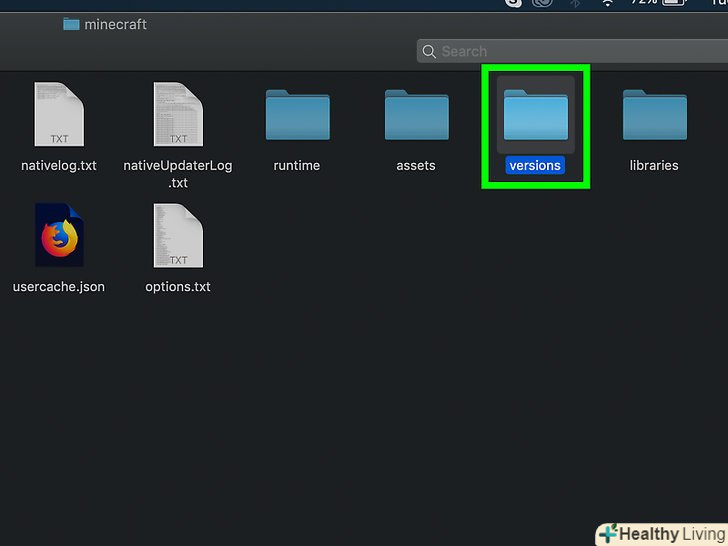Click the nativeUpdaterLog.txt file name
The height and width of the screenshot is (546, 728).
click(x=178, y=174)
